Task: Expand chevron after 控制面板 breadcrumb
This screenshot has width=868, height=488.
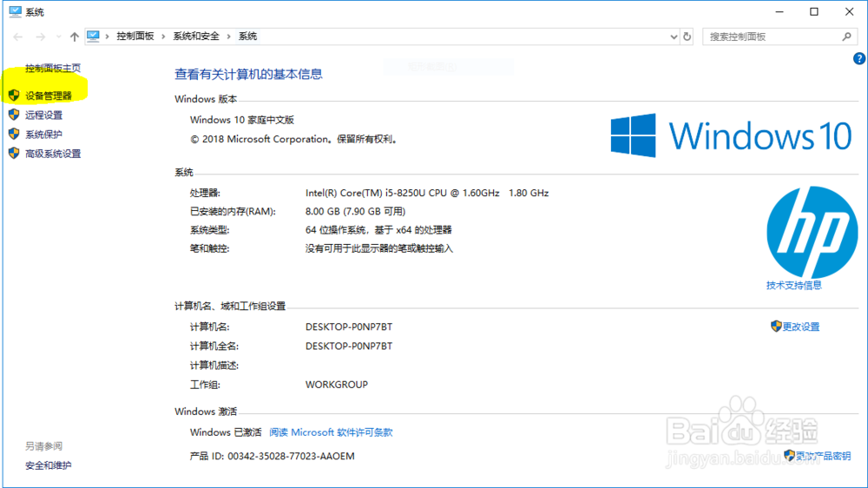Action: tap(163, 36)
